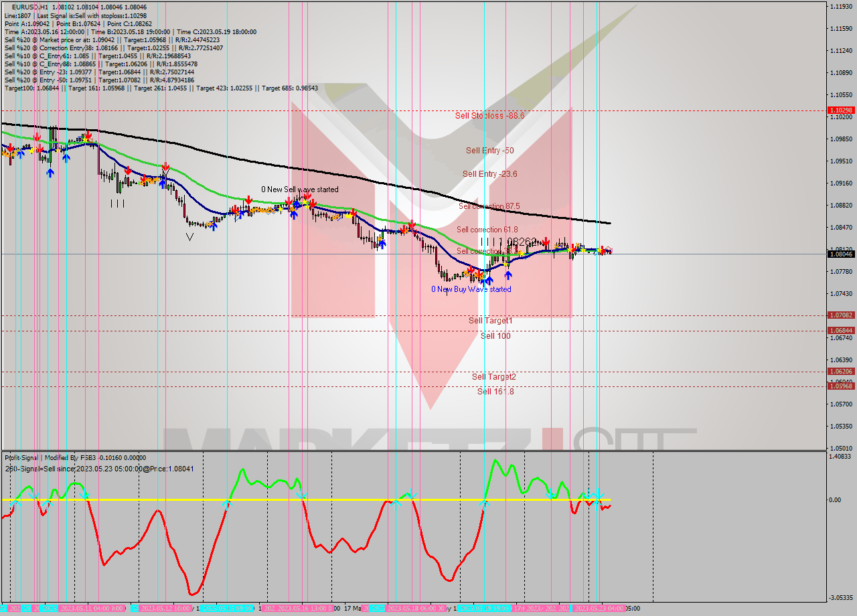Click the blue up arrow beneath the 1.08262 annotation

point(508,275)
